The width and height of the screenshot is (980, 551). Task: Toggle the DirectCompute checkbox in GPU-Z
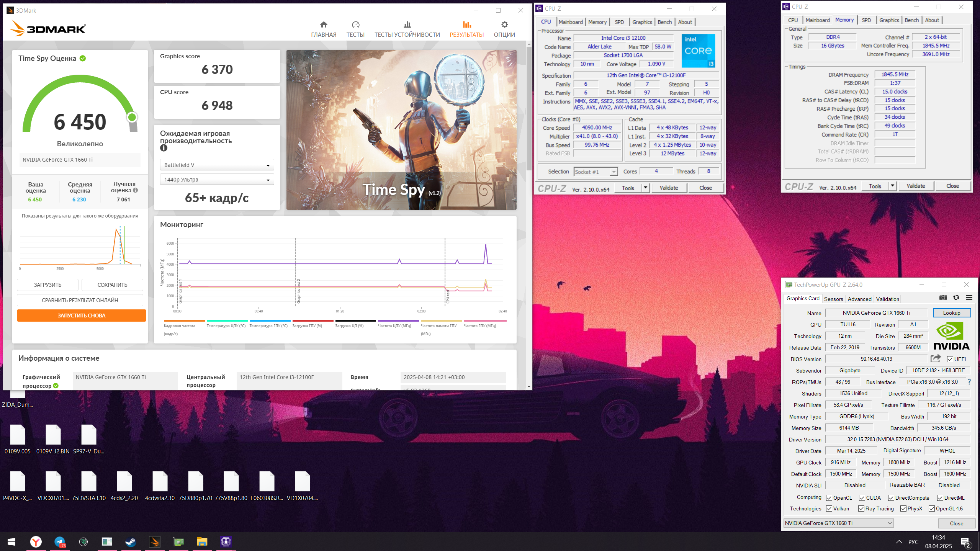click(891, 498)
